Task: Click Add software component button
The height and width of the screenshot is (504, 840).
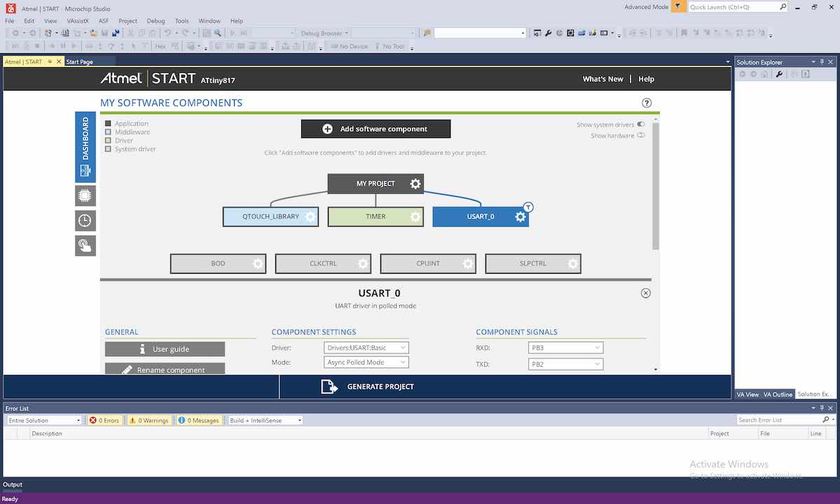Action: [x=376, y=129]
